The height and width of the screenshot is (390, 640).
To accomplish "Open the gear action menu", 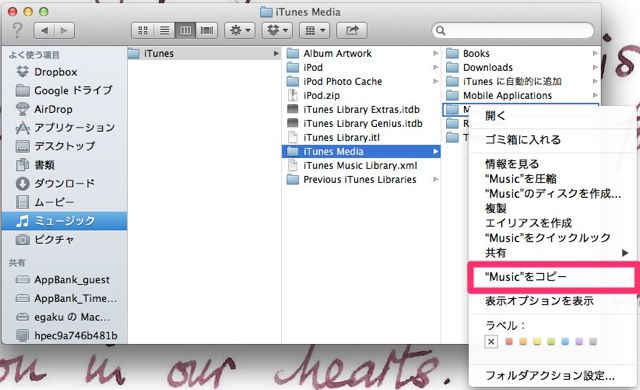I will 240,30.
